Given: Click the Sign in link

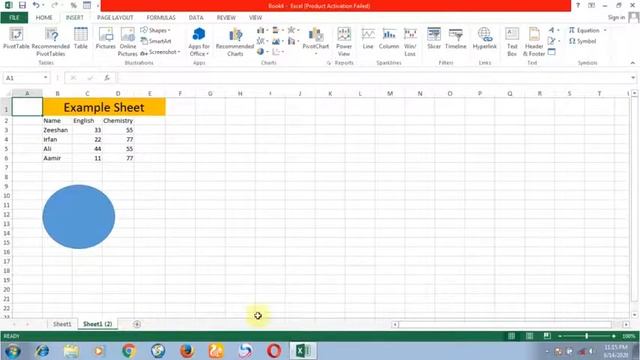Looking at the screenshot, I should pos(616,17).
